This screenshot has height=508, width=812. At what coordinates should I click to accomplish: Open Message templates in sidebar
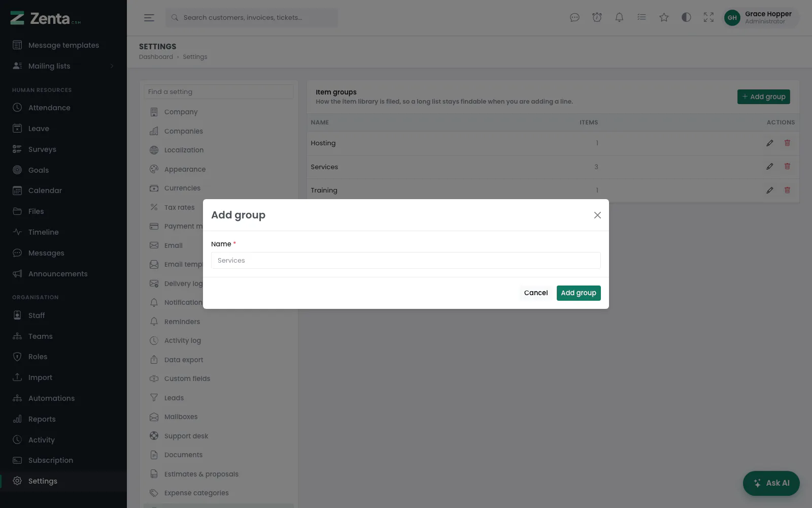[63, 45]
